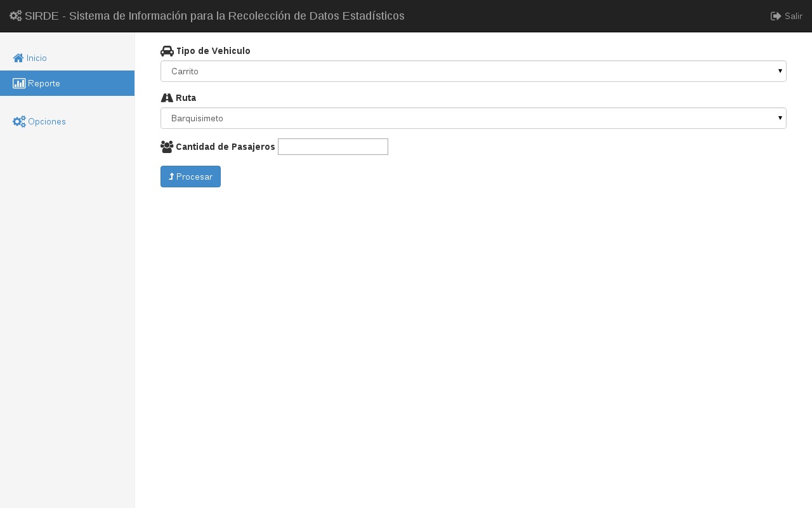Click the group icon by Cantidad de Pasajeros
The image size is (812, 508).
click(x=167, y=147)
